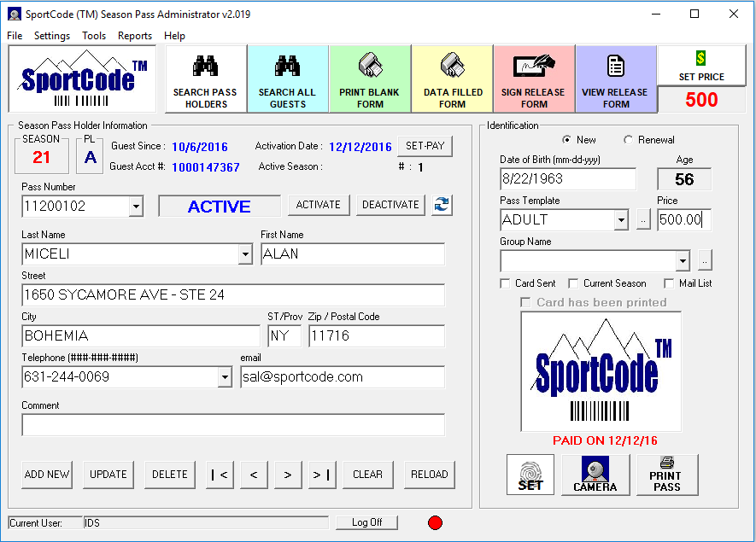Viewport: 756px width, 542px height.
Task: Click the Street address field
Action: [233, 294]
